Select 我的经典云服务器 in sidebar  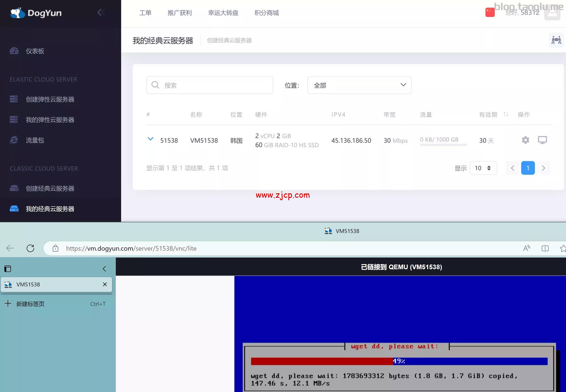coord(50,209)
